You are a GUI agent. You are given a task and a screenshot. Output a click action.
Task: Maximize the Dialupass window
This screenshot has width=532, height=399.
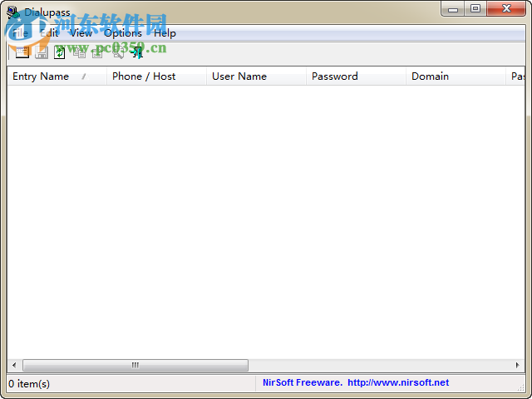(x=475, y=9)
